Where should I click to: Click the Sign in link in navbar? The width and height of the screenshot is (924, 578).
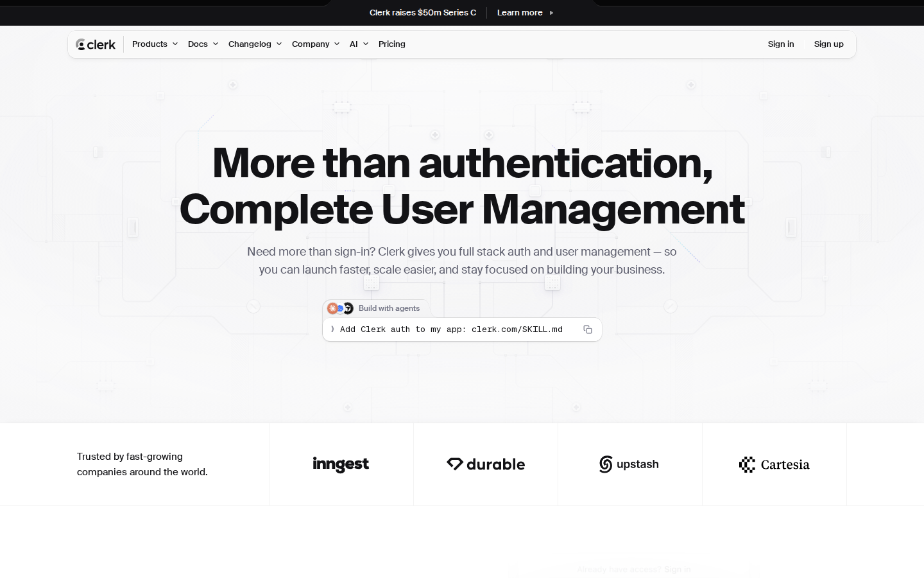(781, 44)
